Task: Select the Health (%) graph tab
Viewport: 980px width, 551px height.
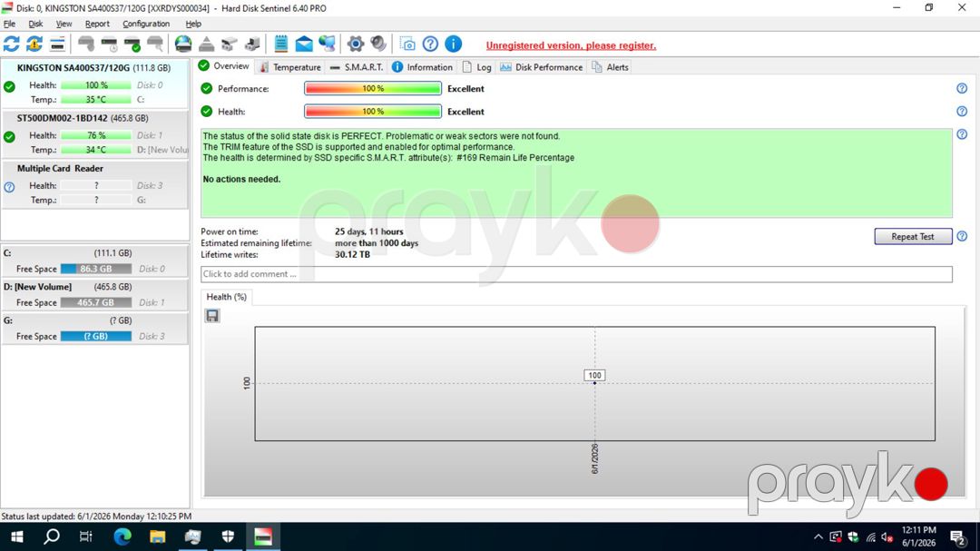Action: [x=226, y=297]
